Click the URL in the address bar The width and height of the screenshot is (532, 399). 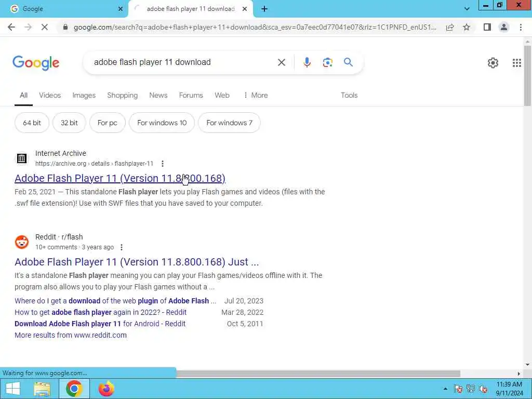(255, 27)
